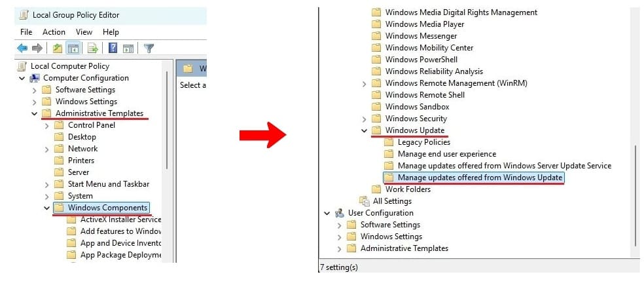Image resolution: width=644 pixels, height=287 pixels.
Task: Toggle Show/Hide Action Pane toolbar icon
Action: [128, 48]
